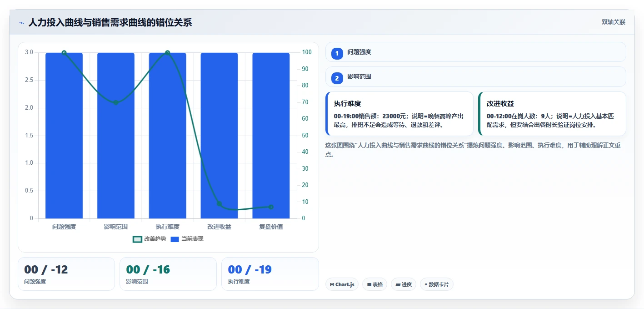
Task: Select the numbered badge 2 for 影响范围
Action: (x=337, y=78)
